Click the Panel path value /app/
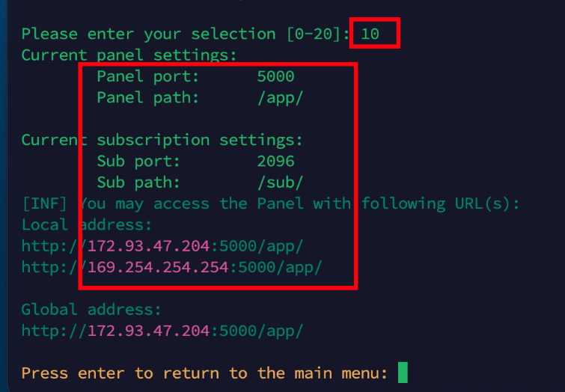Screen dimensions: 565x392 pos(280,97)
